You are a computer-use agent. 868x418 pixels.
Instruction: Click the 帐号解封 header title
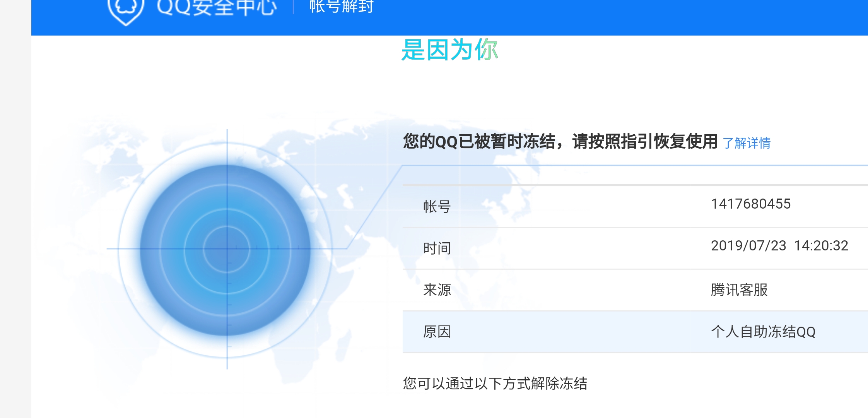click(x=342, y=7)
